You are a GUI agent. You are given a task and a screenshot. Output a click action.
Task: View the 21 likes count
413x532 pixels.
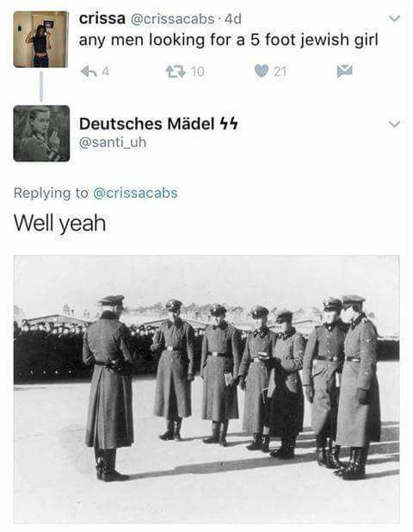tap(280, 71)
